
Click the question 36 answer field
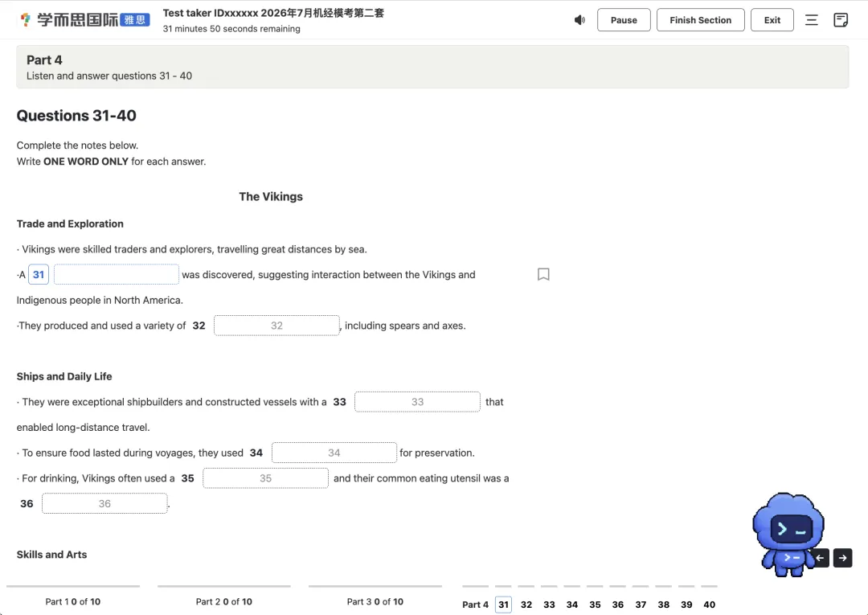(x=104, y=504)
